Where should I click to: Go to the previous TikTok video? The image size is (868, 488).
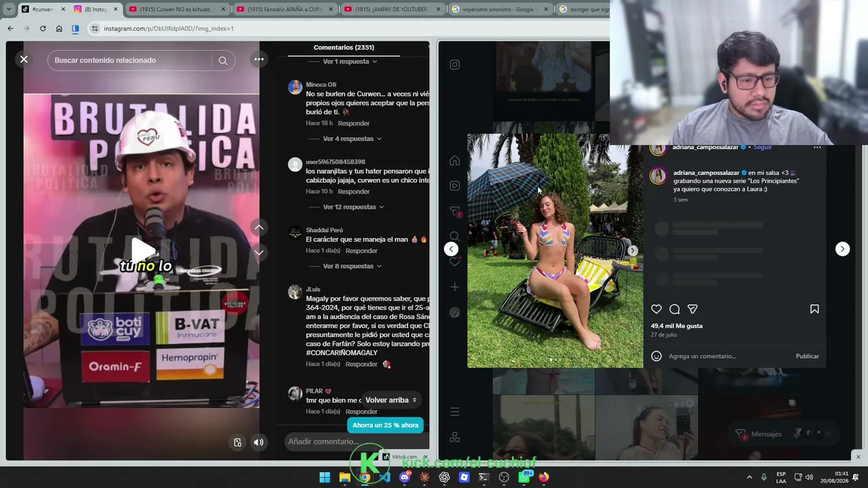click(258, 228)
